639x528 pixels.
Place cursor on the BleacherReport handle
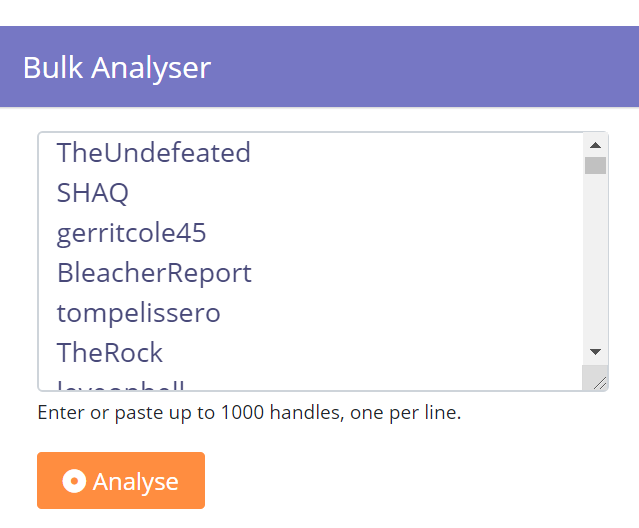tap(154, 273)
